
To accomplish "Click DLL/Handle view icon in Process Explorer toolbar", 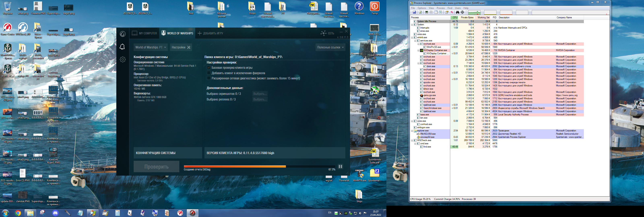I will tap(440, 12).
